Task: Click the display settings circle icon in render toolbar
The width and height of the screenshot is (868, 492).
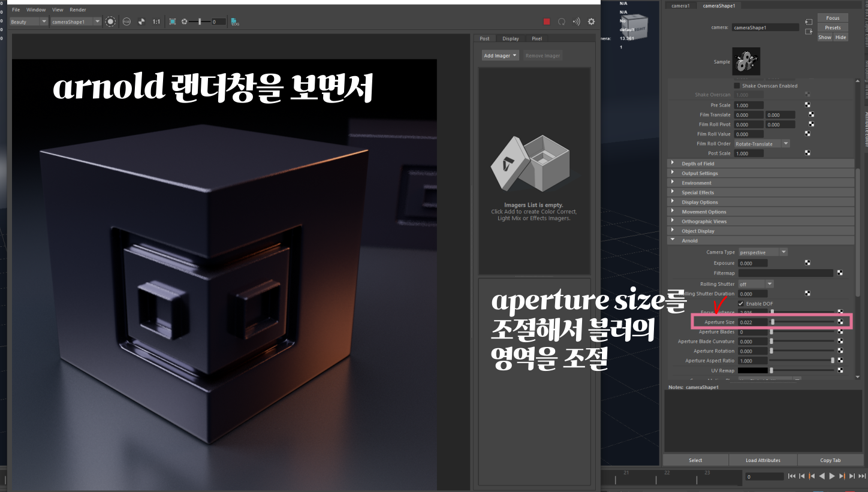Action: click(x=110, y=22)
